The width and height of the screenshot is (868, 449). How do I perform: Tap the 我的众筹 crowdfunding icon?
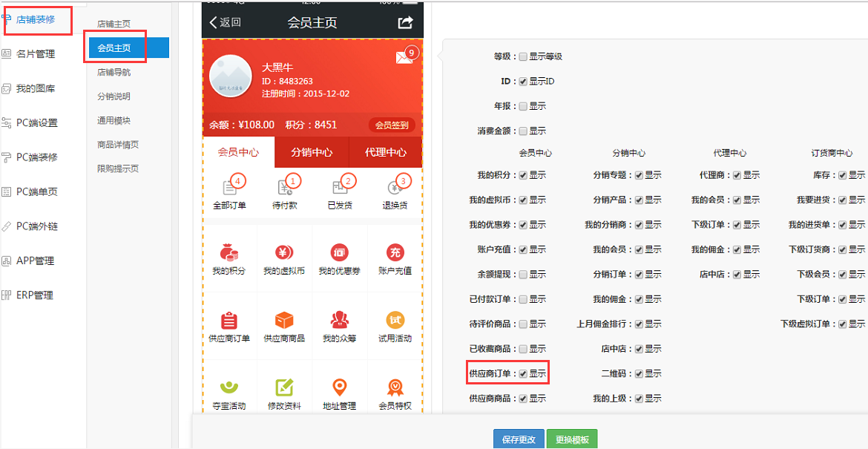coord(340,321)
